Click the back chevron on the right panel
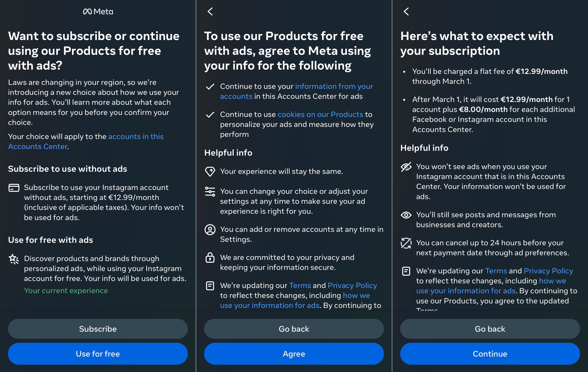This screenshot has width=588, height=372. pyautogui.click(x=406, y=12)
